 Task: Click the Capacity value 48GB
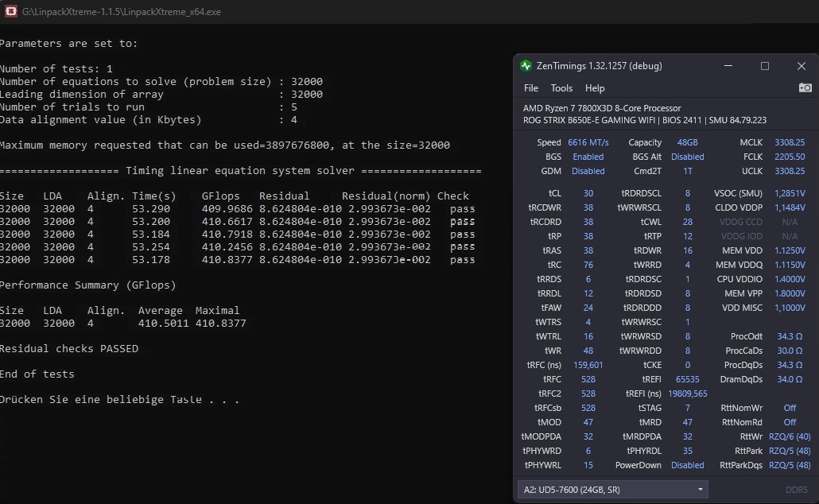click(687, 142)
